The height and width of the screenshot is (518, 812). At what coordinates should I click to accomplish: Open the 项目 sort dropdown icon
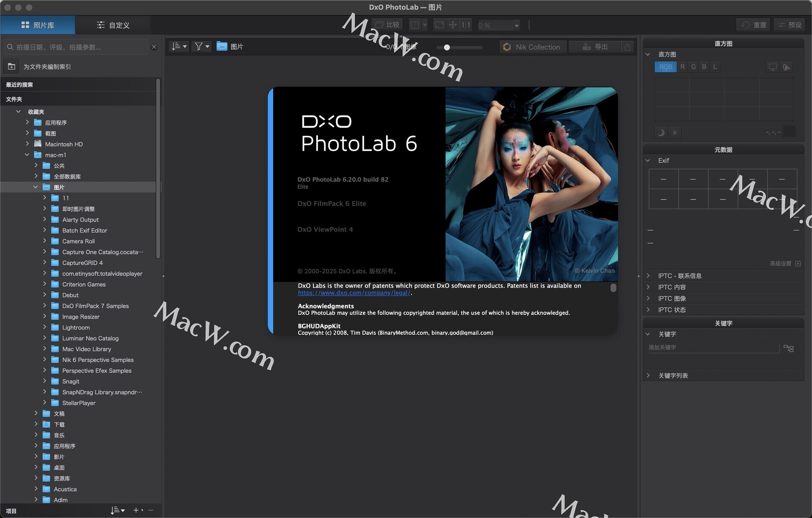(x=118, y=510)
